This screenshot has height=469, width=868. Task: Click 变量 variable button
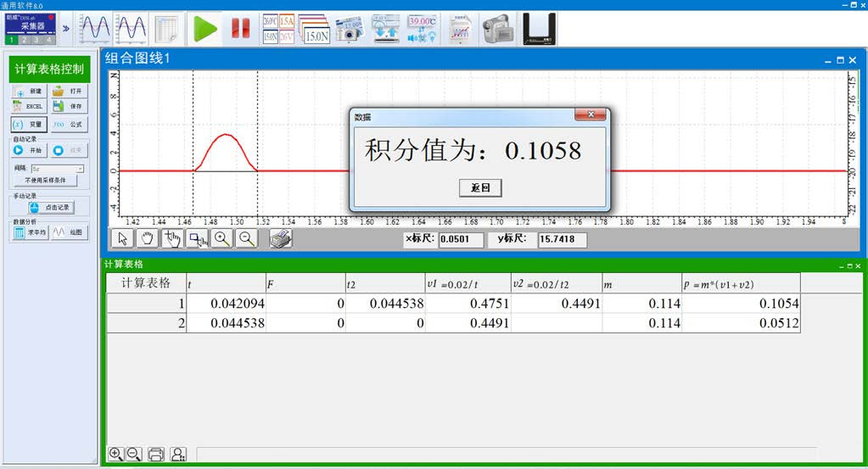[x=28, y=125]
